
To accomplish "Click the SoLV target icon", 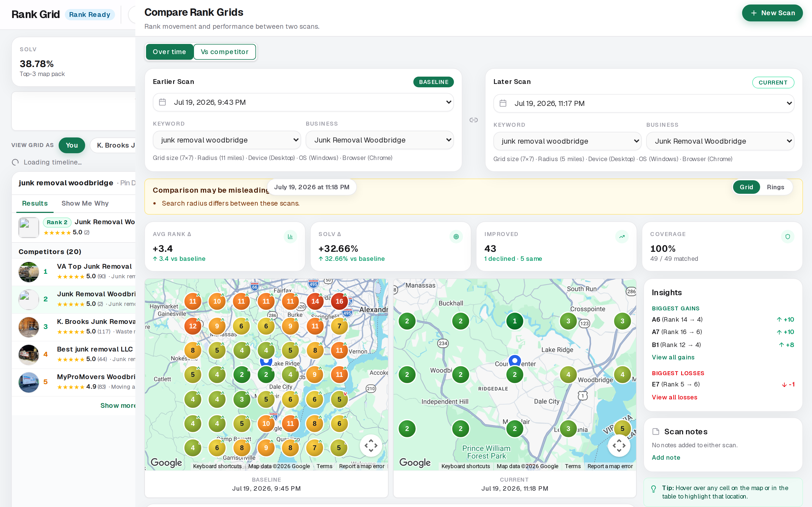I will 456,237.
